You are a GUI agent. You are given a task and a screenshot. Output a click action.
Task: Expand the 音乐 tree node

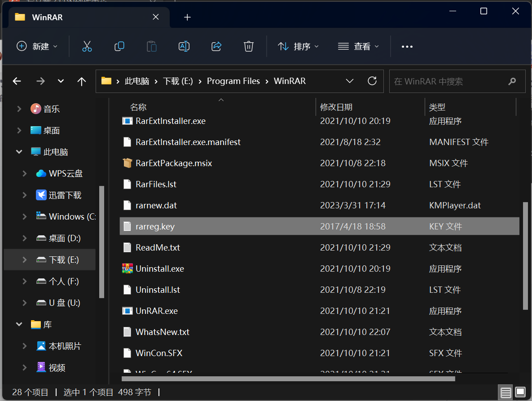(x=19, y=109)
